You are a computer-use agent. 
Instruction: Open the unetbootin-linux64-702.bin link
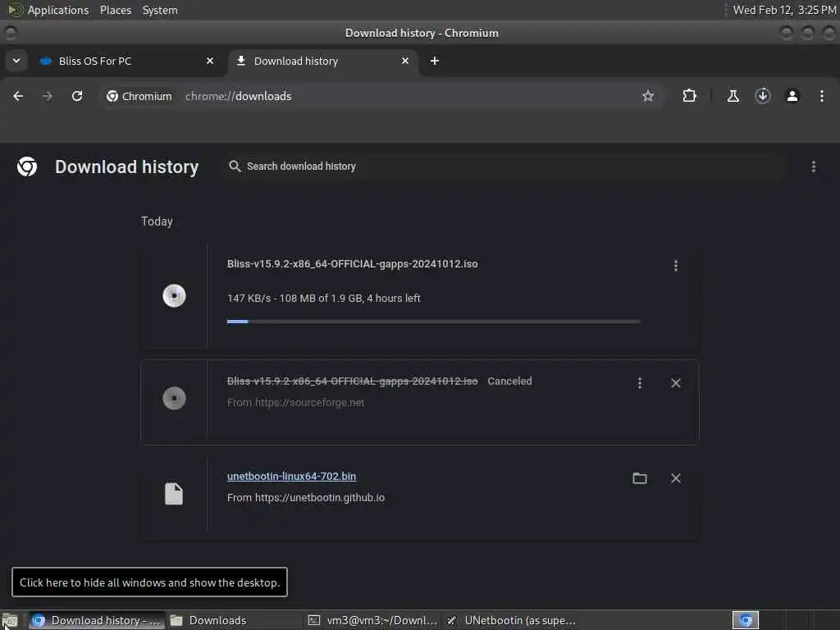[291, 477]
